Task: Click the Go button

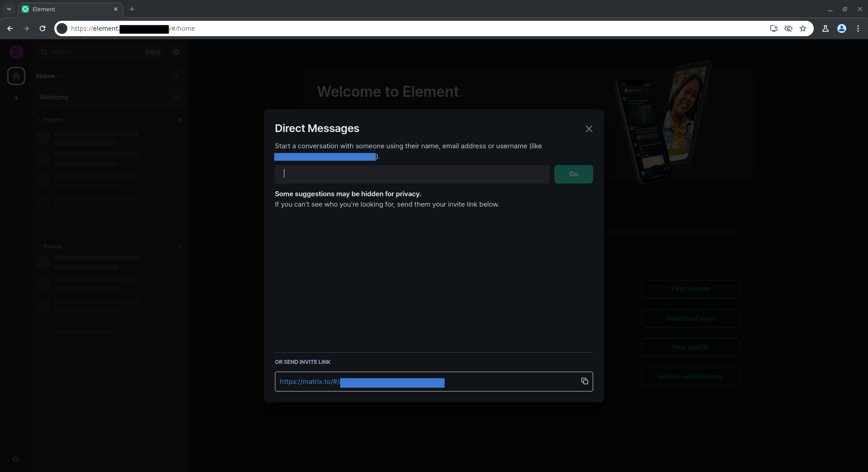Action: pos(573,174)
